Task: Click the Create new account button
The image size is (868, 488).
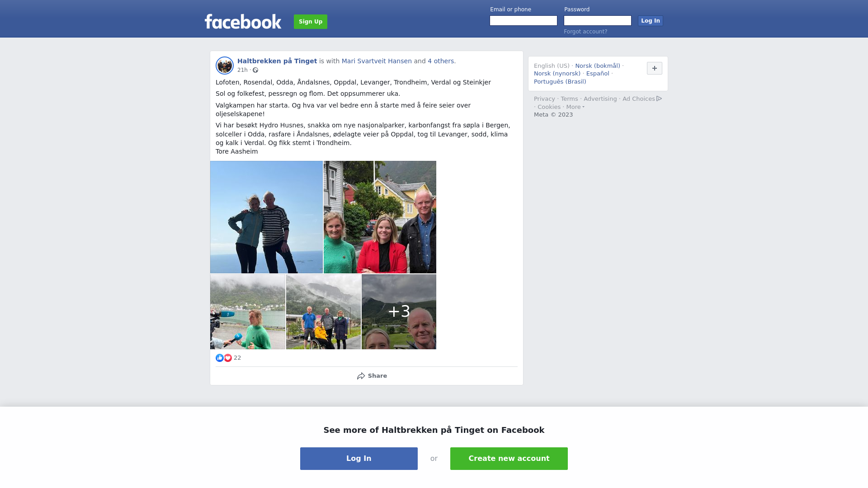Action: tap(509, 459)
